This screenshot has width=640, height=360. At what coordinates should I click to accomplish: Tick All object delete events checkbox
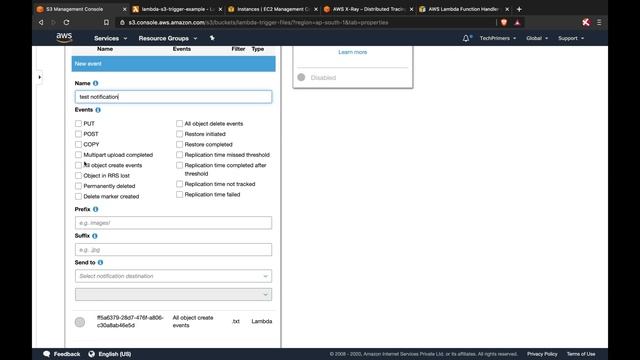pyautogui.click(x=179, y=123)
